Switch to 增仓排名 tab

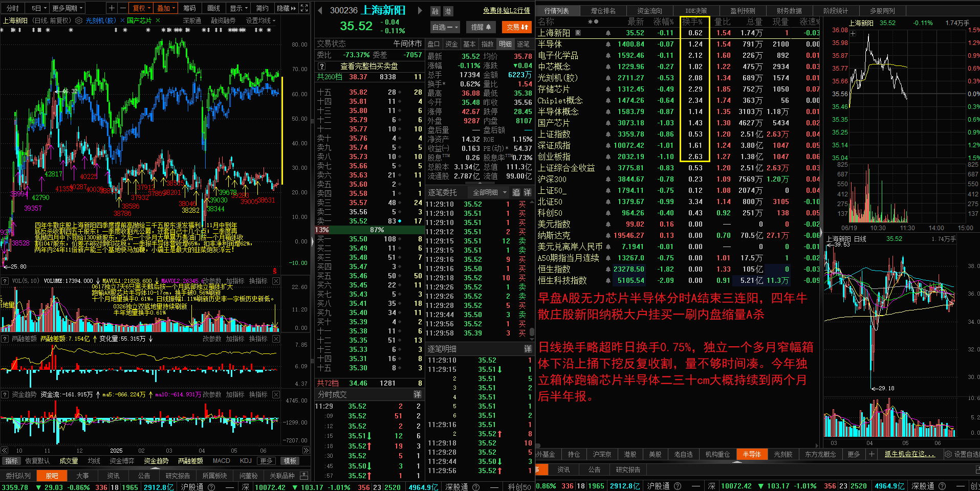coord(603,11)
